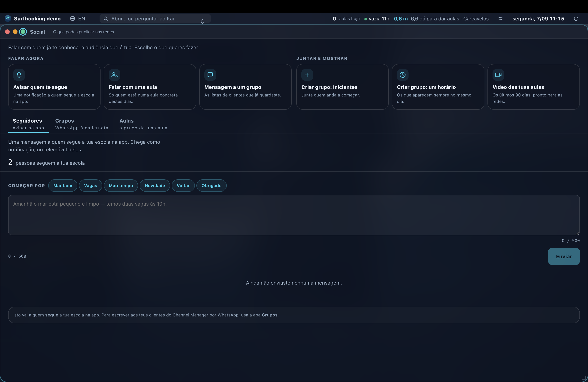The image size is (588, 382).
Task: Open the sliders settings icon in top bar
Action: tap(500, 18)
